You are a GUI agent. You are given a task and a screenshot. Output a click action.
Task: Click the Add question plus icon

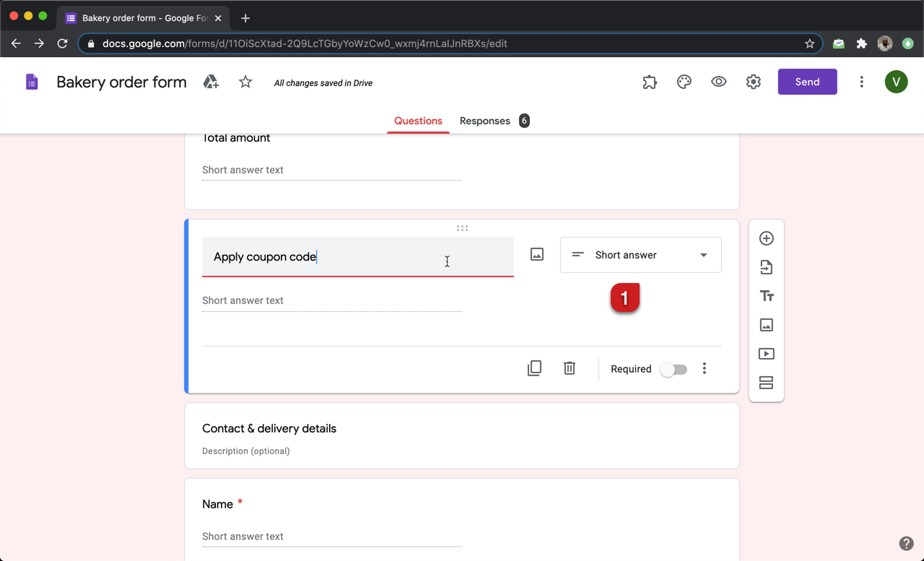[766, 238]
